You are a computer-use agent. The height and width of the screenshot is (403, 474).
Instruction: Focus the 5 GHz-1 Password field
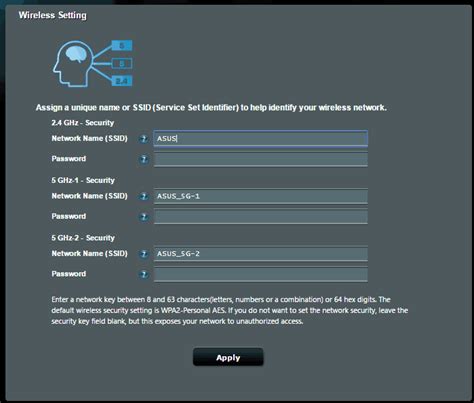[261, 217]
